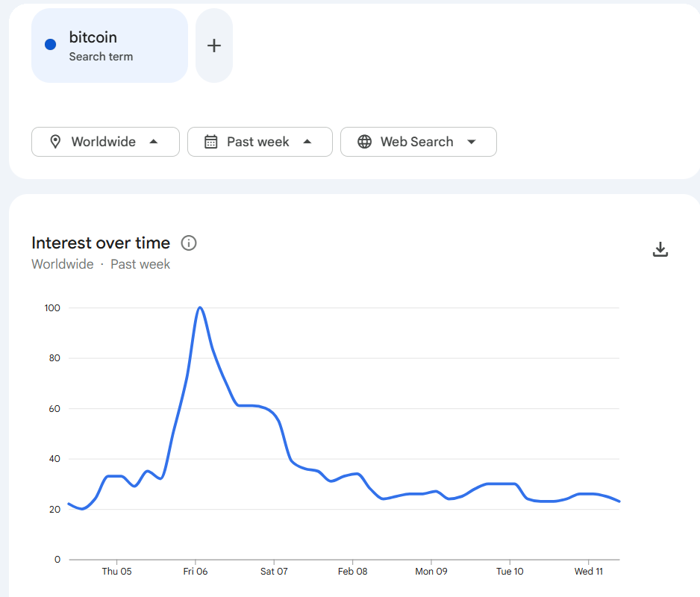This screenshot has height=597, width=700.
Task: Click the globe icon in Web Search filter
Action: coord(365,141)
